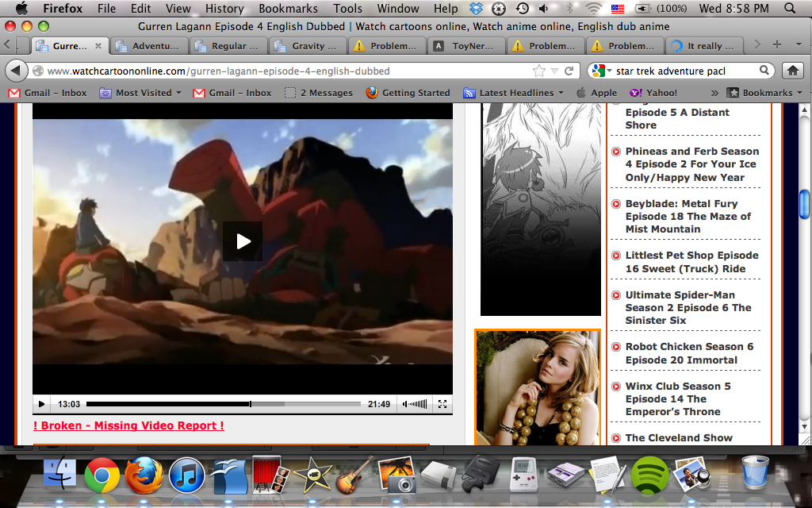This screenshot has width=812, height=508.
Task: Open the File menu
Action: [107, 8]
